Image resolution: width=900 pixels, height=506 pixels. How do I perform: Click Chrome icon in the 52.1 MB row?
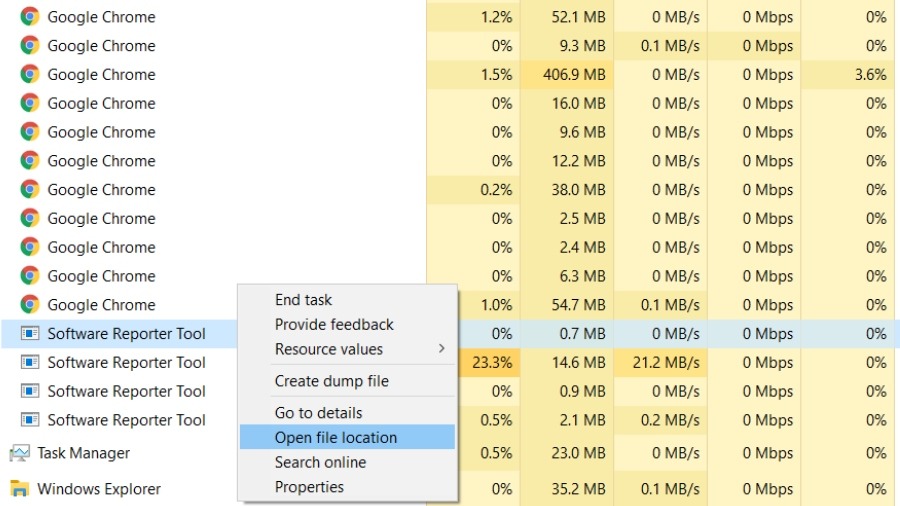pos(30,17)
